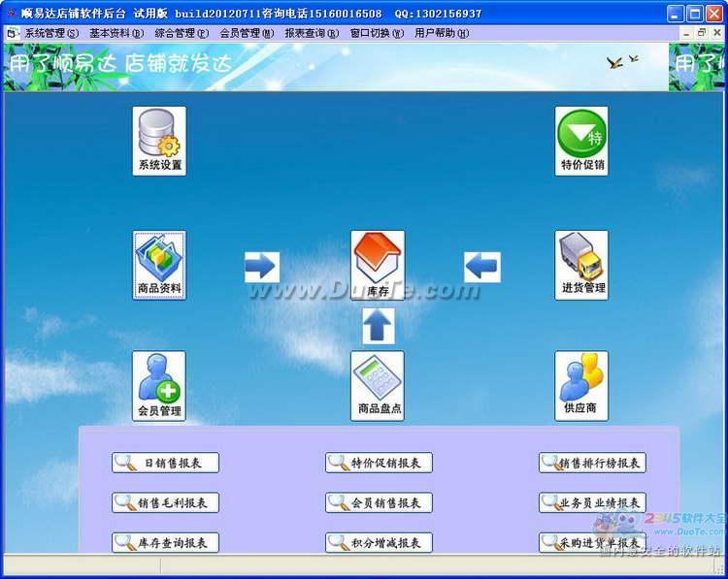Screen dimensions: 728x579
Task: Open the 报表查询 menu in menu bar
Action: [312, 33]
